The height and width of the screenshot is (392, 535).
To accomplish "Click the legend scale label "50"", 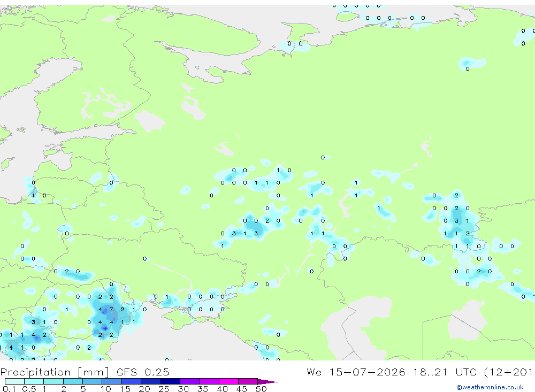I will click(261, 389).
